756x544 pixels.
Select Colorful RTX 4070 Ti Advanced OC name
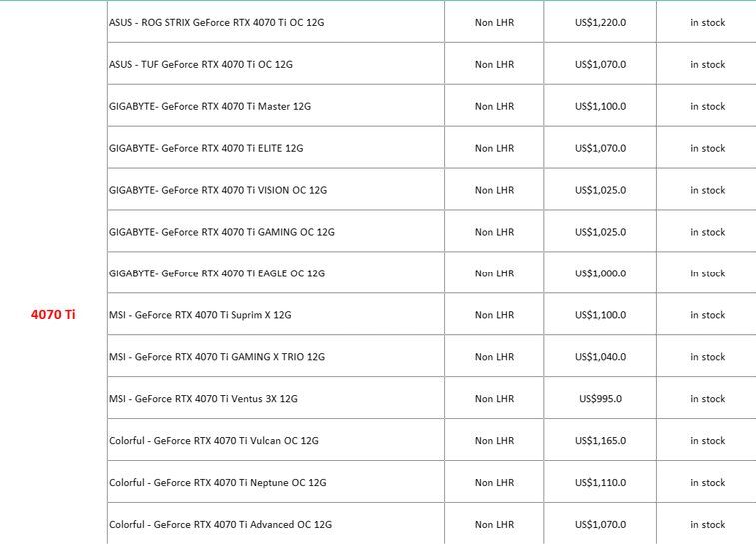click(220, 525)
